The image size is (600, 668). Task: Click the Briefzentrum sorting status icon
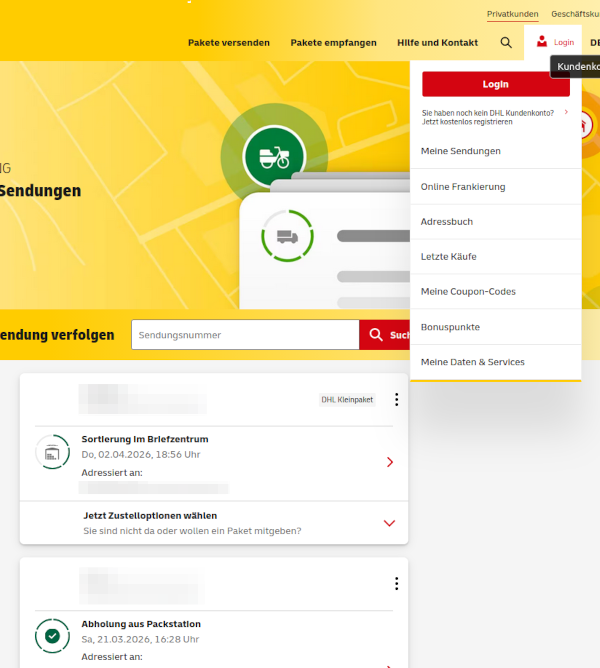(52, 453)
